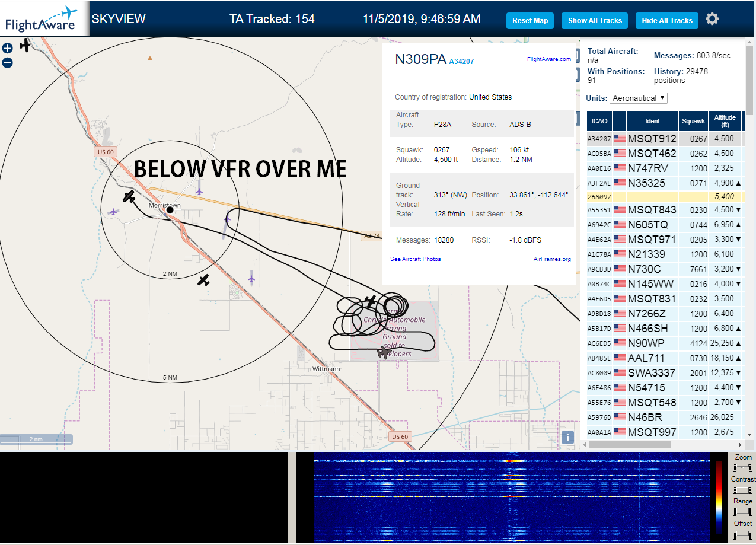Open See Aircraft Photos link
The width and height of the screenshot is (756, 545).
415,259
